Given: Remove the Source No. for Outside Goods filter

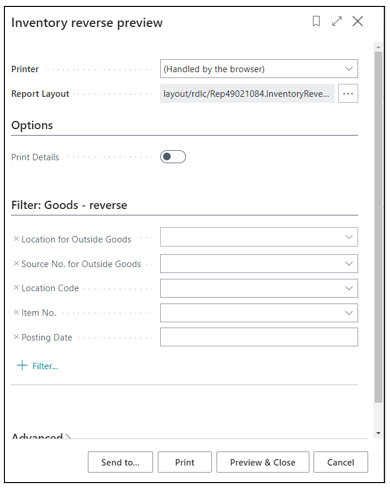Looking at the screenshot, I should [16, 263].
